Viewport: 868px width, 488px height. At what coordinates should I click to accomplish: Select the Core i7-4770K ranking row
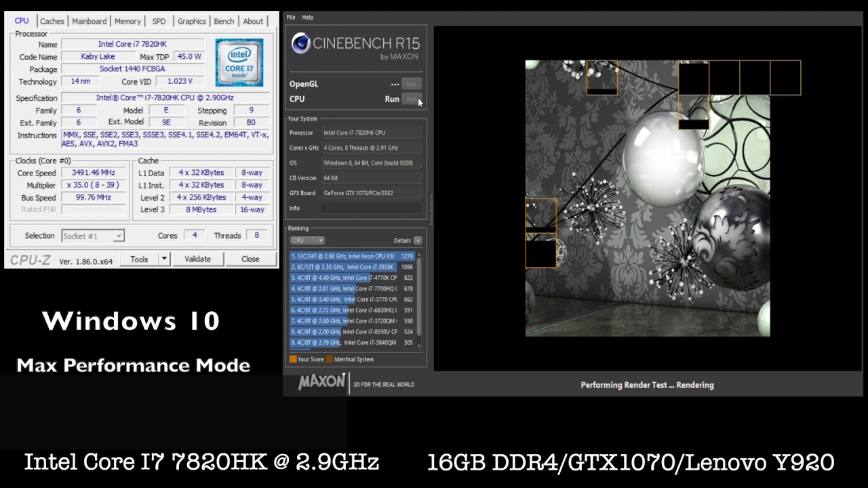pyautogui.click(x=352, y=278)
